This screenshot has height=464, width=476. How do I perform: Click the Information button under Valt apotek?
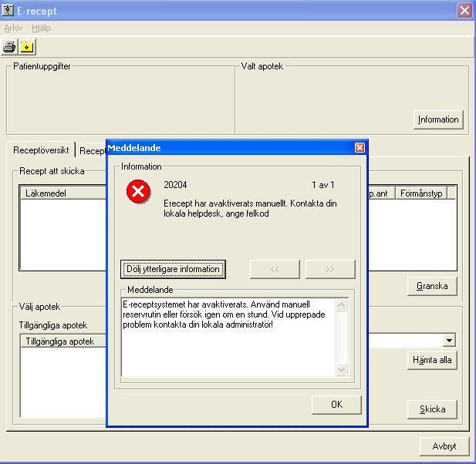pos(438,119)
